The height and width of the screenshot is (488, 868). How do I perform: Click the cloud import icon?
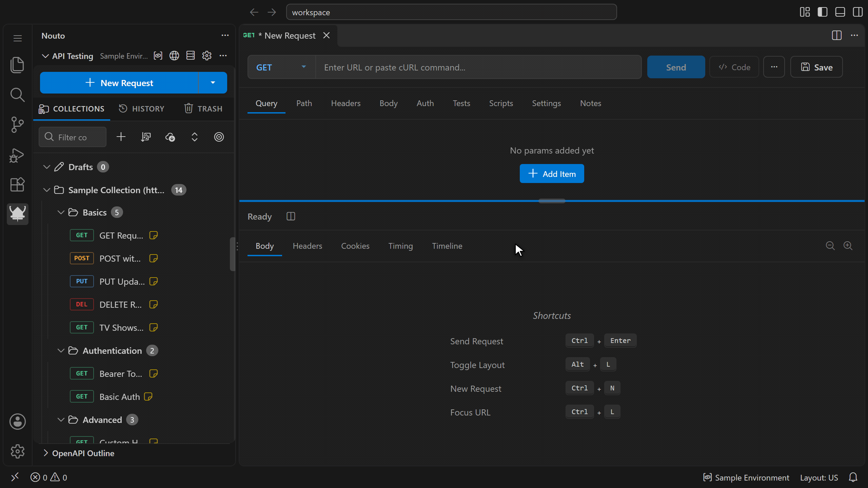click(x=170, y=137)
